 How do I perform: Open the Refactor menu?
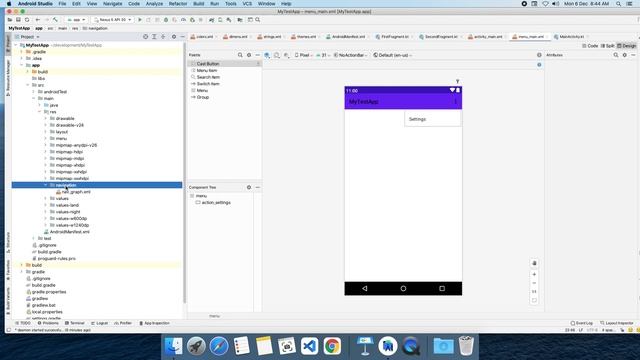tap(178, 4)
